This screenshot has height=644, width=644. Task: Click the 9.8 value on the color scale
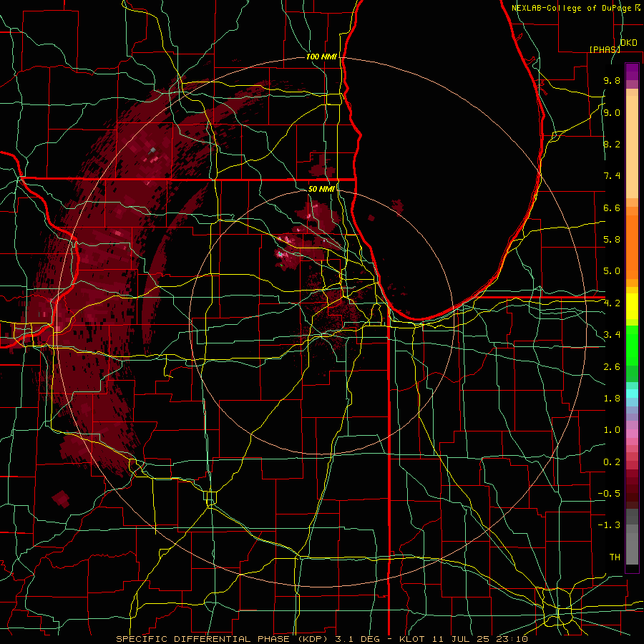612,80
